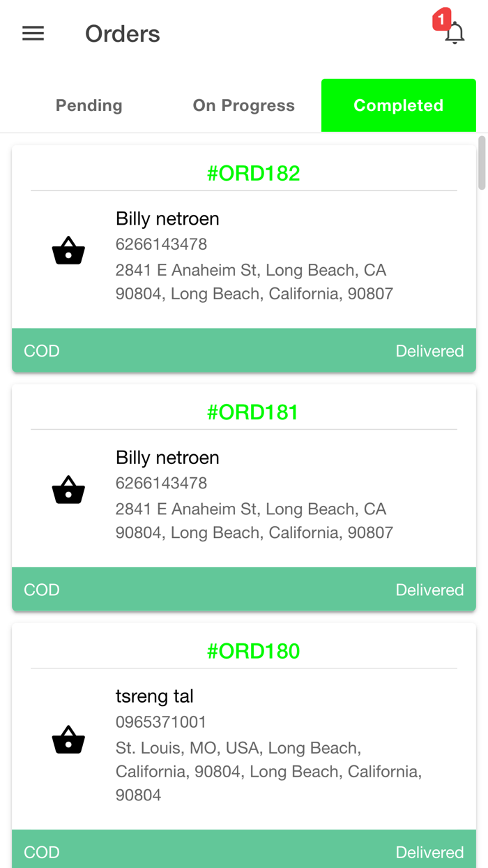Click Delivered status on order #ORD182
The height and width of the screenshot is (868, 488).
(x=429, y=351)
